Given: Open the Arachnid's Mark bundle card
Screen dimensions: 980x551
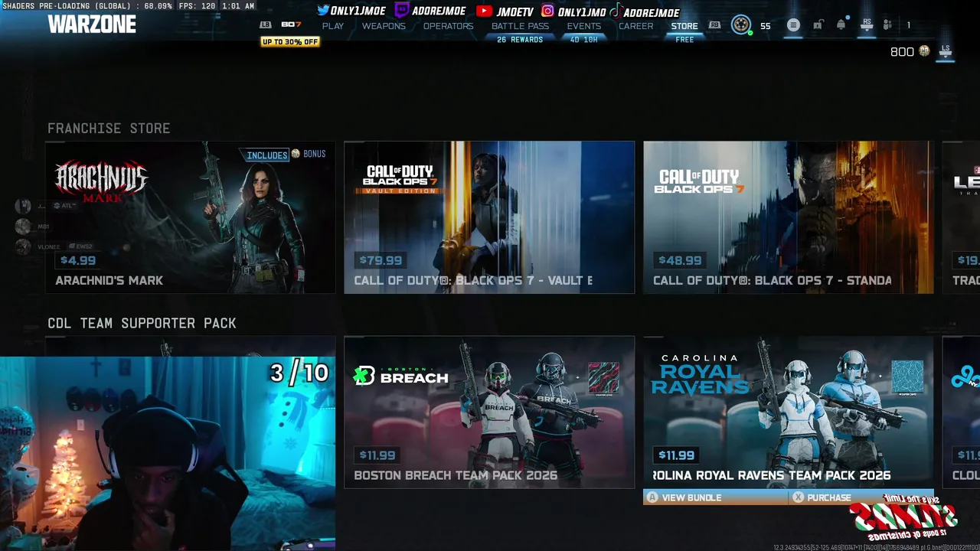Looking at the screenshot, I should coord(190,217).
